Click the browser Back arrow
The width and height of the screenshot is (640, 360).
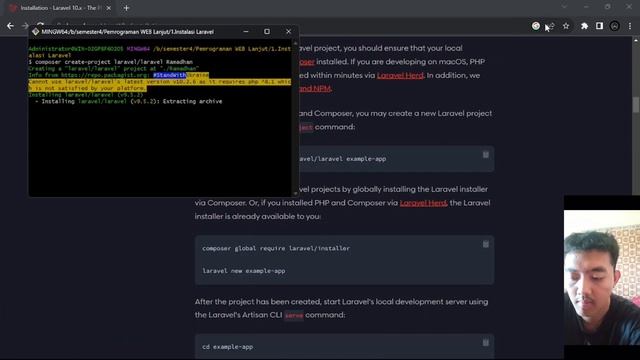(10, 26)
